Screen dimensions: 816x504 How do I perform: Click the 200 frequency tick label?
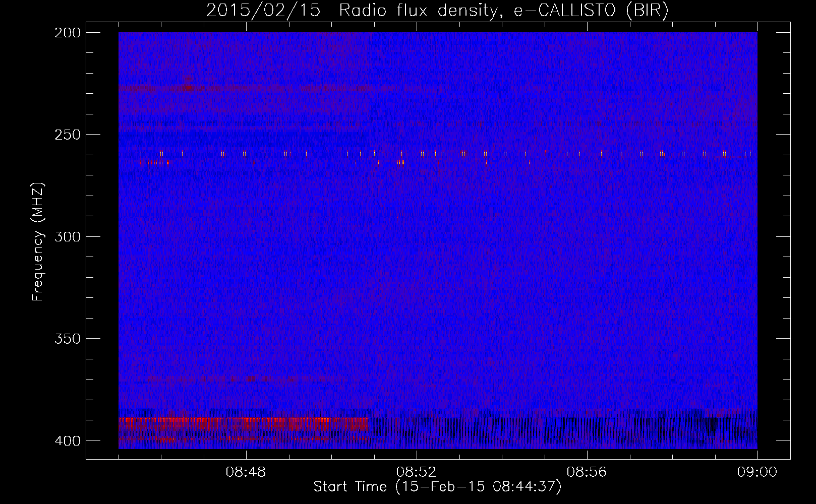point(67,32)
